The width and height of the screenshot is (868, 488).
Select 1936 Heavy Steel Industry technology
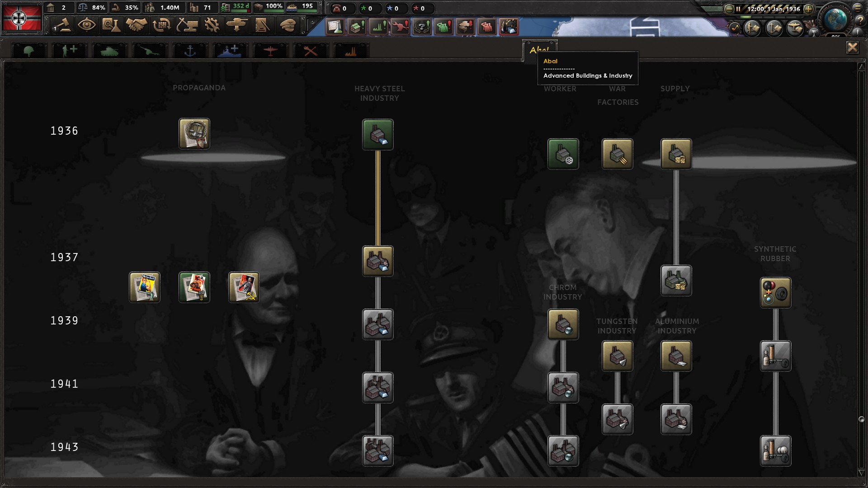pyautogui.click(x=378, y=135)
